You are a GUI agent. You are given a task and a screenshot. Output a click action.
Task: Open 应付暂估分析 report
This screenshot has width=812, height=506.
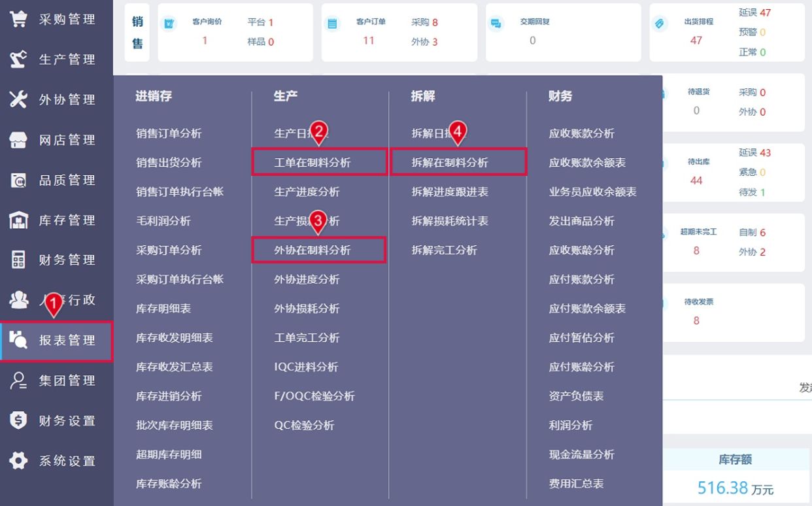(x=581, y=338)
